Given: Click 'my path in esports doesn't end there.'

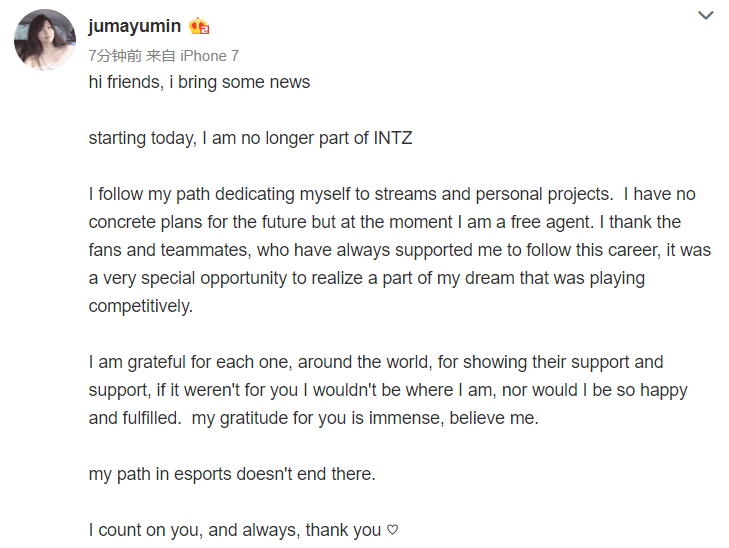Looking at the screenshot, I should click(232, 474).
